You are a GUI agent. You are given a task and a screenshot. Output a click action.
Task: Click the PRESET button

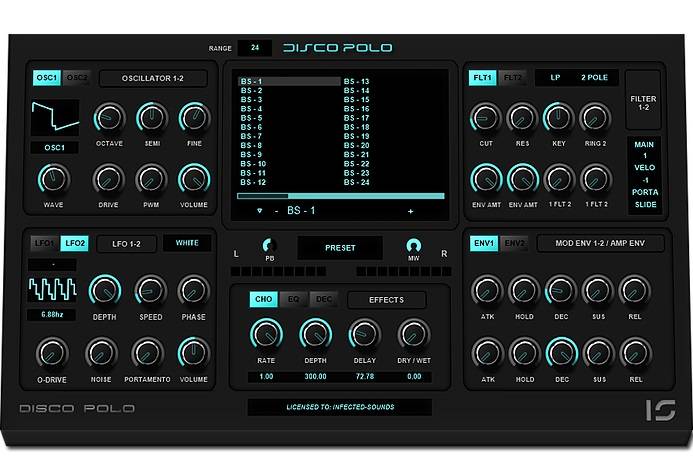coord(338,247)
